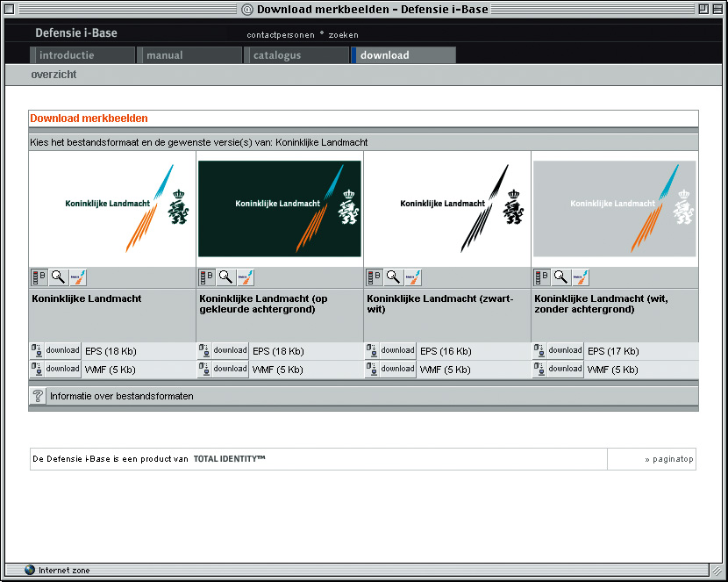Click the file icon left of the EPS (17 Kb) download
This screenshot has height=582, width=728.
539,350
